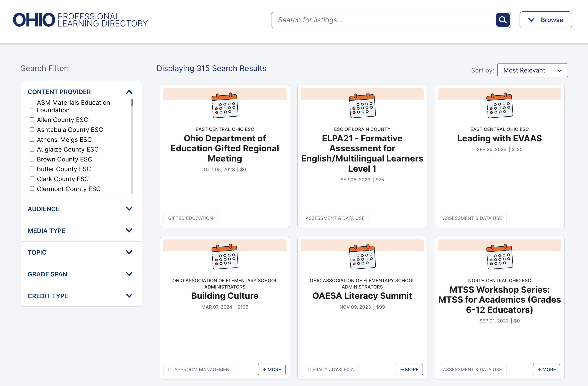Click the Ohio Professional Learning Directory logo
588x386 pixels.
80,20
